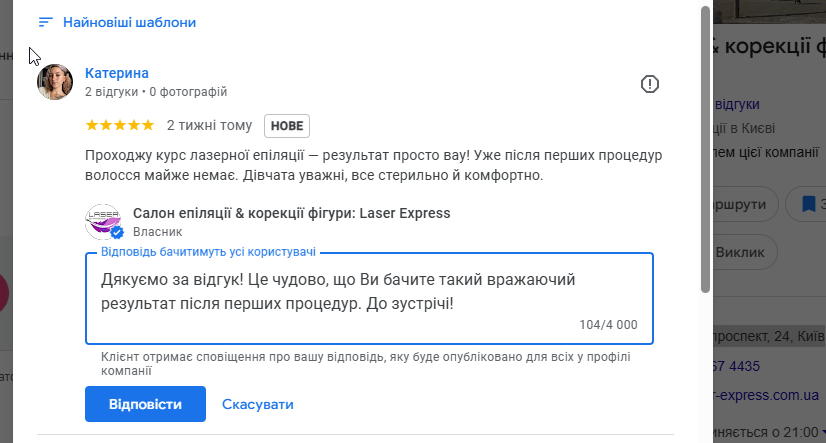This screenshot has width=826, height=443.
Task: Focus the owner reply text field
Action: pos(369,290)
